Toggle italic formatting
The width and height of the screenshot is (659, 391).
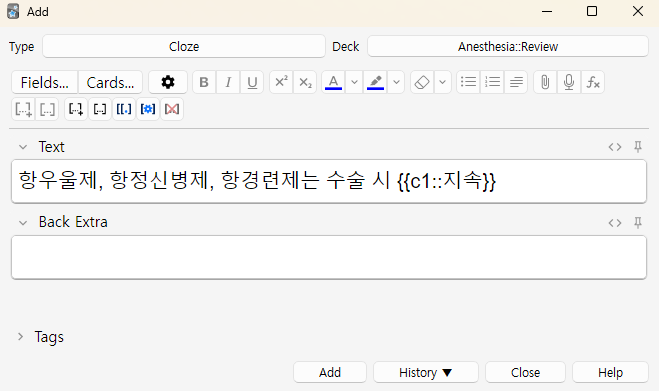pyautogui.click(x=228, y=82)
